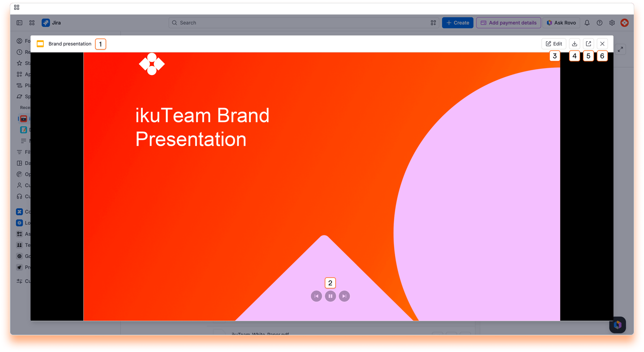The image size is (644, 352).
Task: Click the Create button
Action: click(458, 23)
